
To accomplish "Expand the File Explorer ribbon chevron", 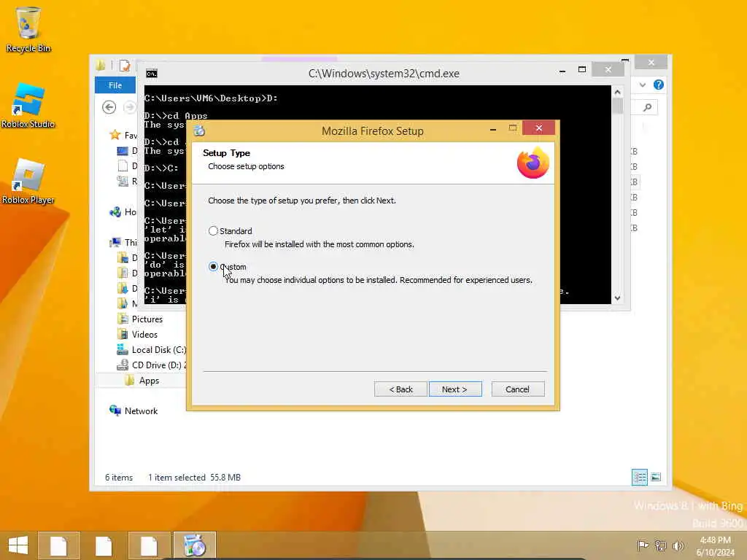I will [x=642, y=85].
